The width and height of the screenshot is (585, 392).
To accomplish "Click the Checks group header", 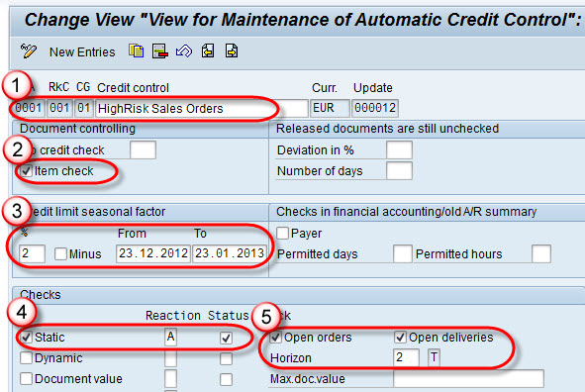I will [41, 295].
